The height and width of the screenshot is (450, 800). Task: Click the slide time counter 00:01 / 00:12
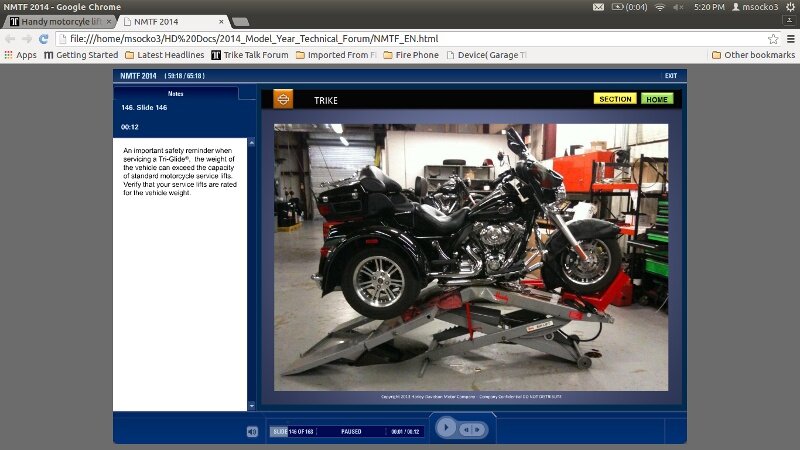point(405,432)
